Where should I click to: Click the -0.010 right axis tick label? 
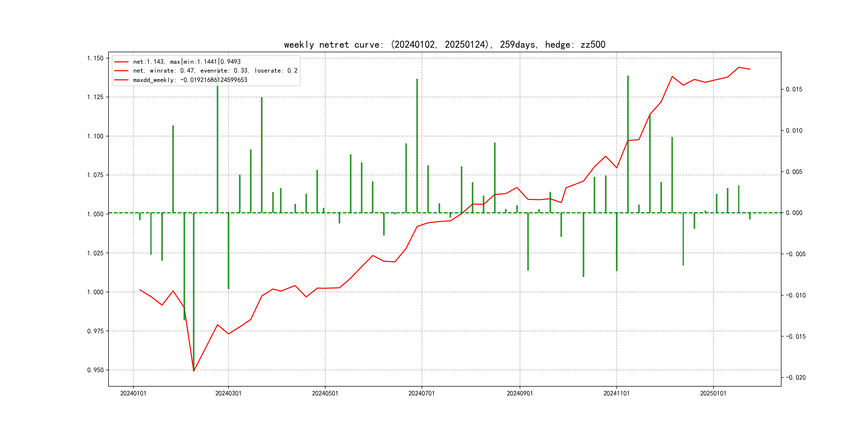tap(796, 295)
